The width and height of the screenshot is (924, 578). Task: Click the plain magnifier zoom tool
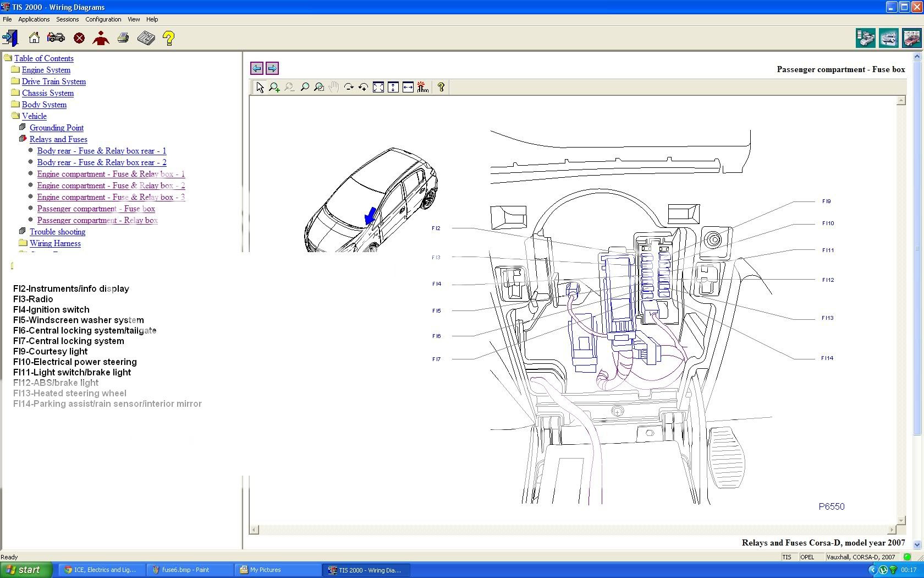(304, 87)
